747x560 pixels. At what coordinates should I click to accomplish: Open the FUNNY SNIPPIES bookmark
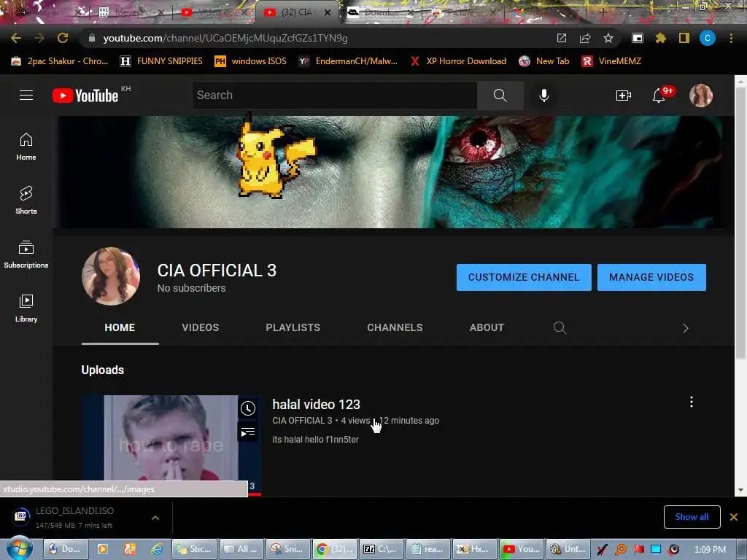pyautogui.click(x=162, y=61)
